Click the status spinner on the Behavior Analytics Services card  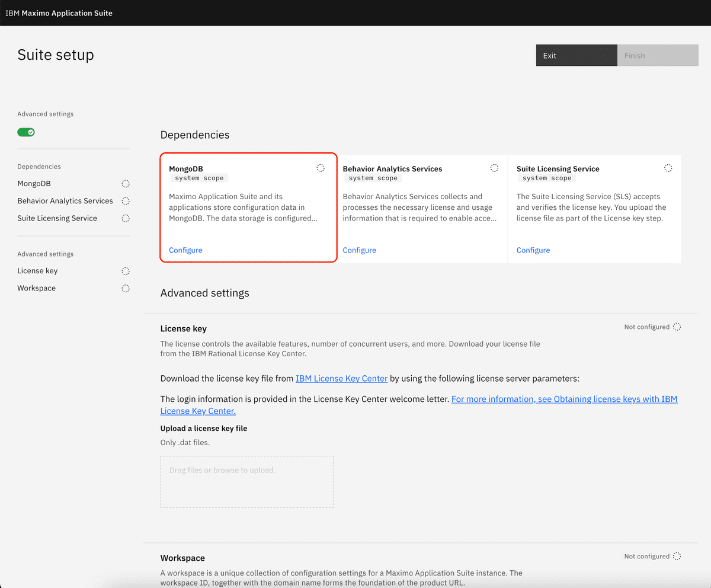pyautogui.click(x=494, y=168)
